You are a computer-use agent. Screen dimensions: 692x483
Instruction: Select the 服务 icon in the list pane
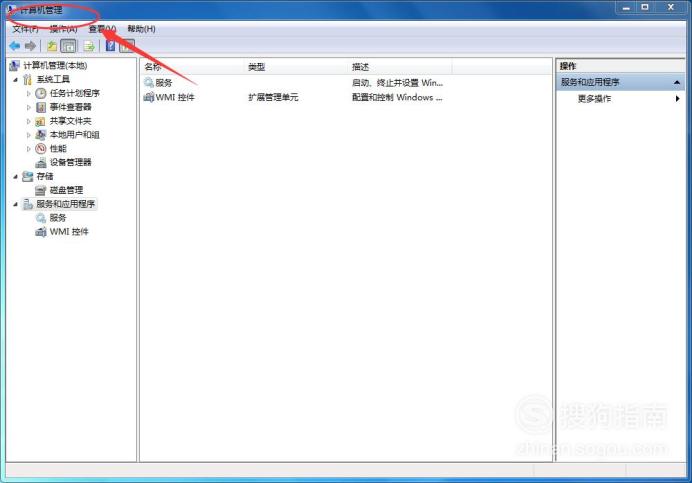click(x=149, y=83)
